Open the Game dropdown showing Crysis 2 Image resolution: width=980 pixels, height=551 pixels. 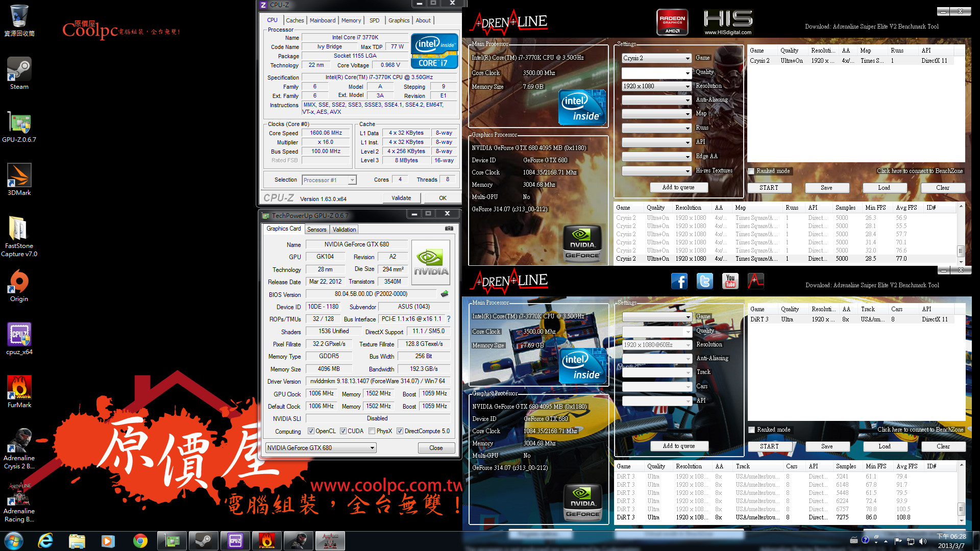point(656,58)
